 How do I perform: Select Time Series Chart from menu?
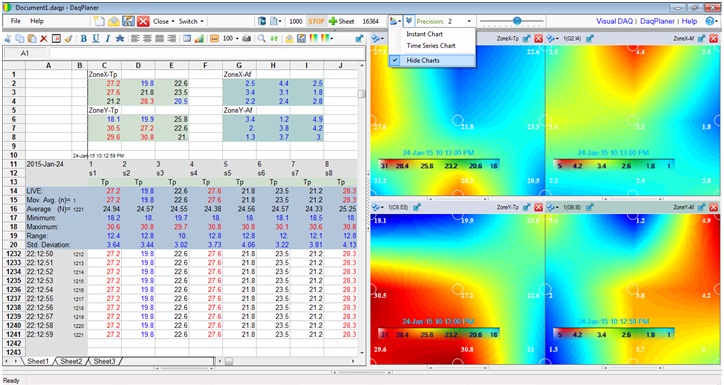point(431,46)
